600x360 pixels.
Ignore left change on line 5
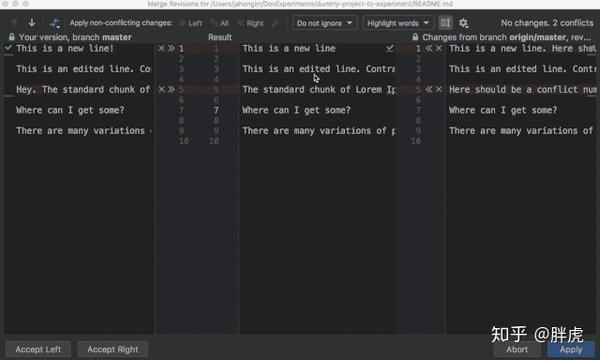161,89
